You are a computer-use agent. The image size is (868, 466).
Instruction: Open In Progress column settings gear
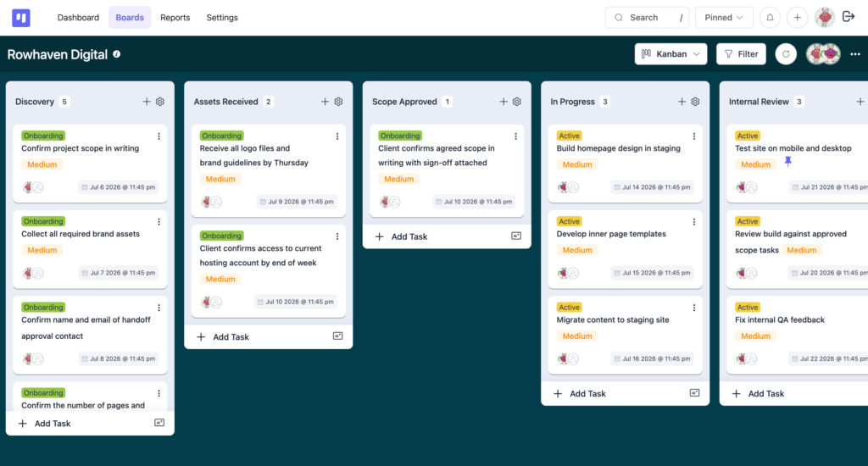(695, 102)
